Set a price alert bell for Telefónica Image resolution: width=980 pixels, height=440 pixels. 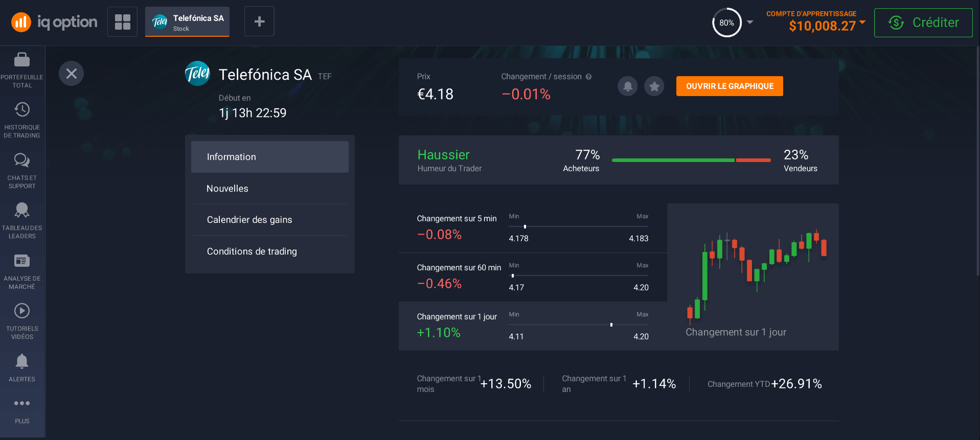pos(628,86)
